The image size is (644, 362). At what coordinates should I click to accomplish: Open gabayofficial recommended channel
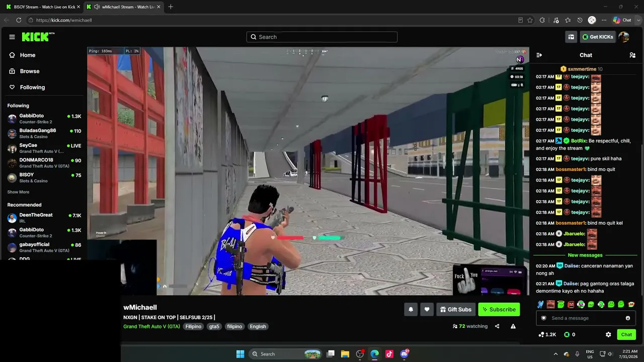point(44,247)
